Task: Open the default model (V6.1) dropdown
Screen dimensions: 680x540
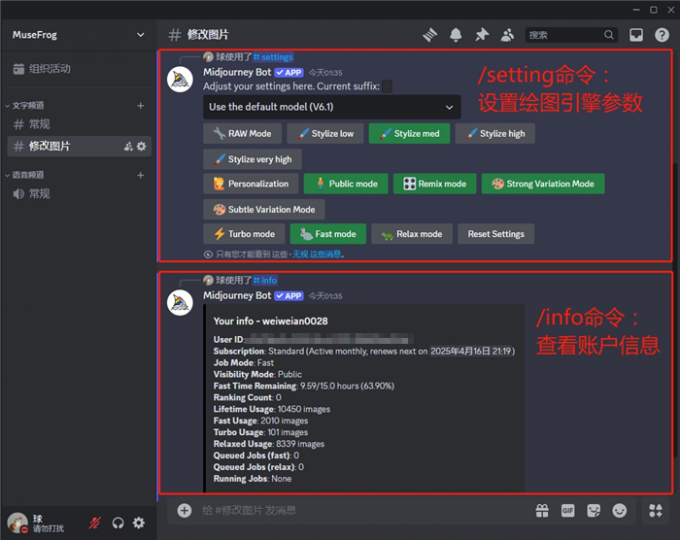Action: click(332, 107)
